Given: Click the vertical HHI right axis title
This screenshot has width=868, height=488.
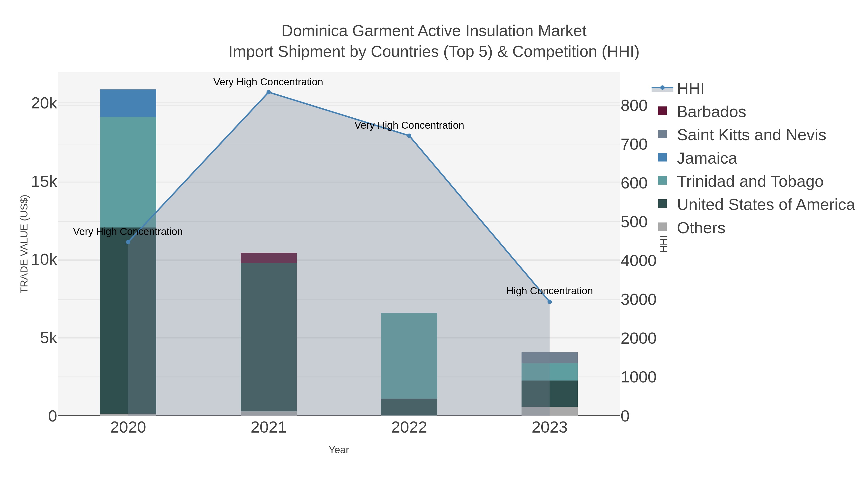Looking at the screenshot, I should [664, 244].
